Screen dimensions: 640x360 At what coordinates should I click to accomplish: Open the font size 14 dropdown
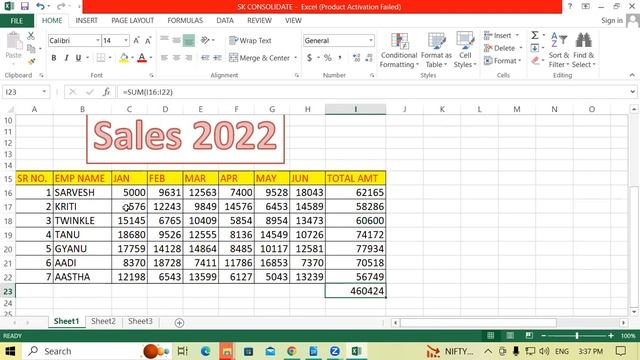click(126, 40)
